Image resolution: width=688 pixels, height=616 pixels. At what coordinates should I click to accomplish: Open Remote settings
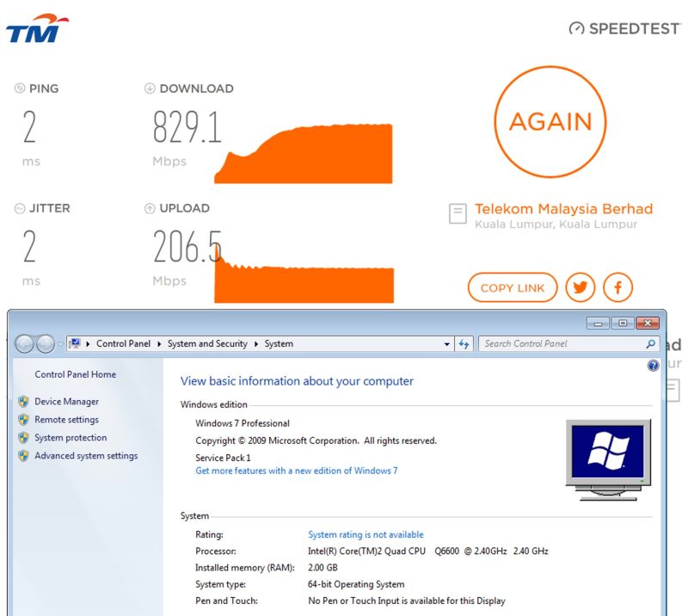click(67, 420)
